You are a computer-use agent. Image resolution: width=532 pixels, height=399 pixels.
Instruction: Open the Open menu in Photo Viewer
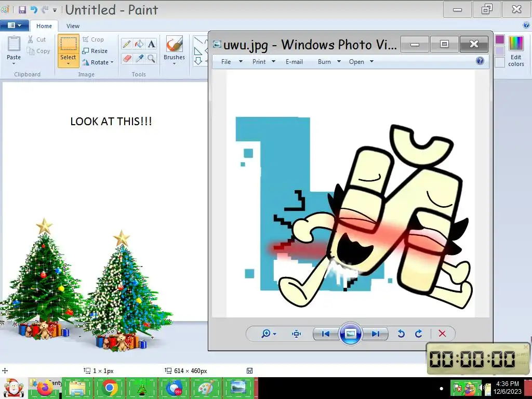361,62
